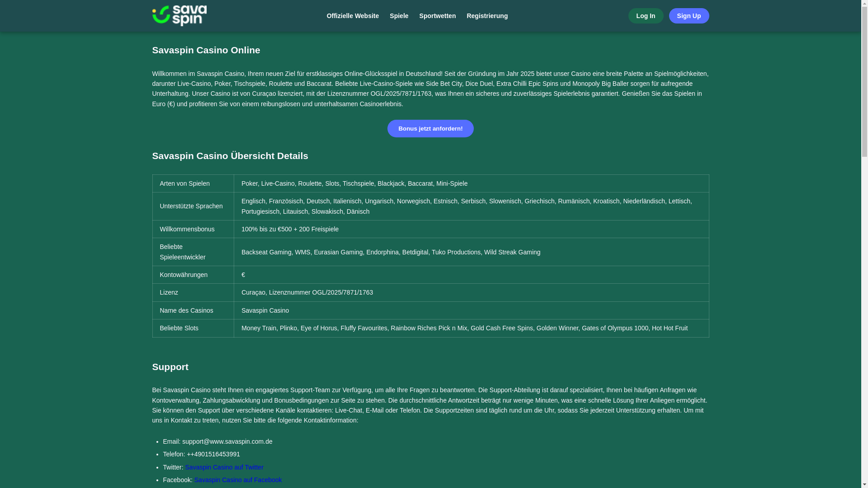Select the Beliebte Slots label cell
Viewport: 868px width, 488px height.
pos(193,328)
